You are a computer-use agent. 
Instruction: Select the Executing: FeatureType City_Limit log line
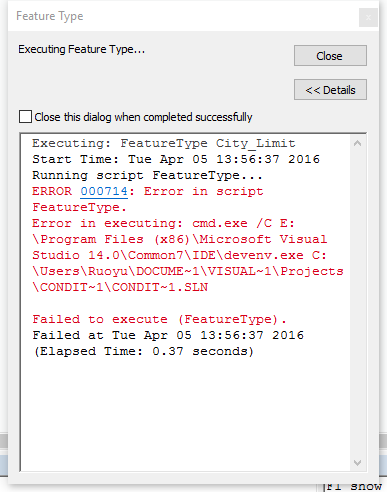pos(164,143)
